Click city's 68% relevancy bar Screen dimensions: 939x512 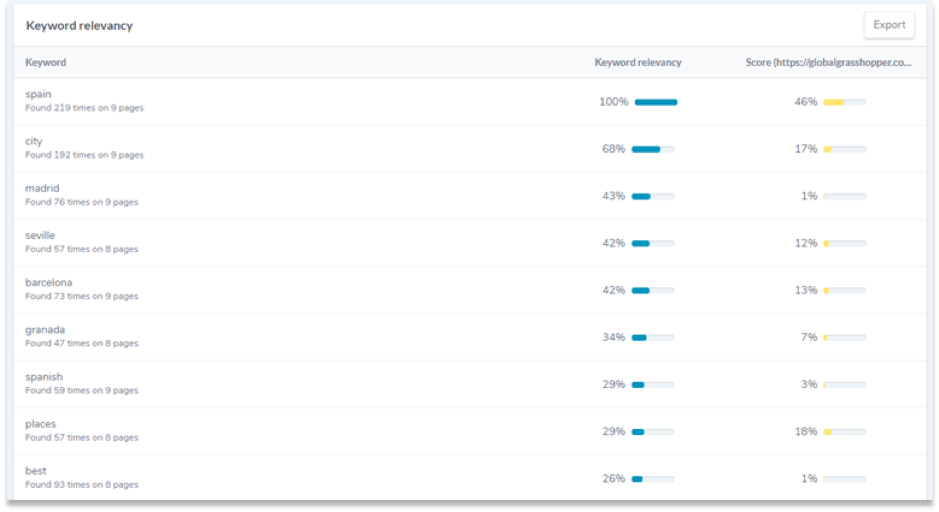point(653,149)
